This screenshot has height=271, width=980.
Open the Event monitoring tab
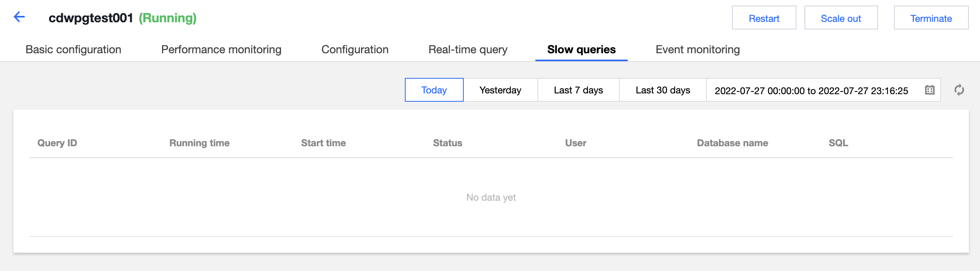click(x=697, y=50)
